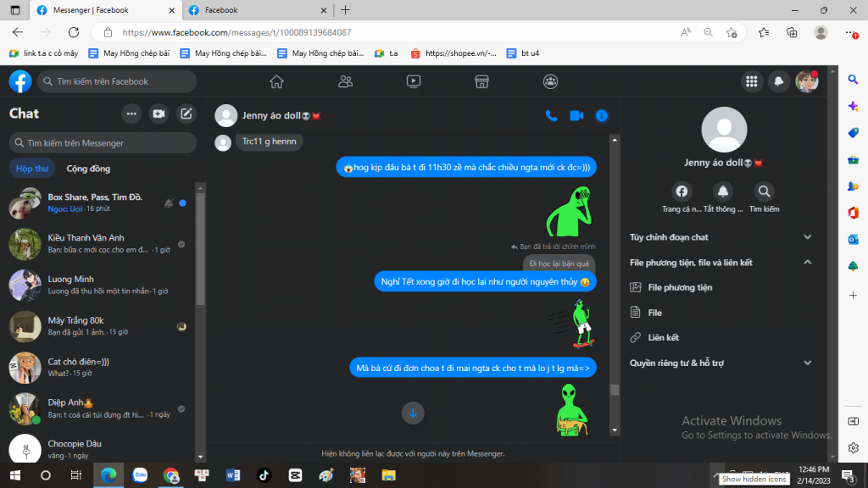868x488 pixels.
Task: Select the Hộp thư tab
Action: point(32,169)
